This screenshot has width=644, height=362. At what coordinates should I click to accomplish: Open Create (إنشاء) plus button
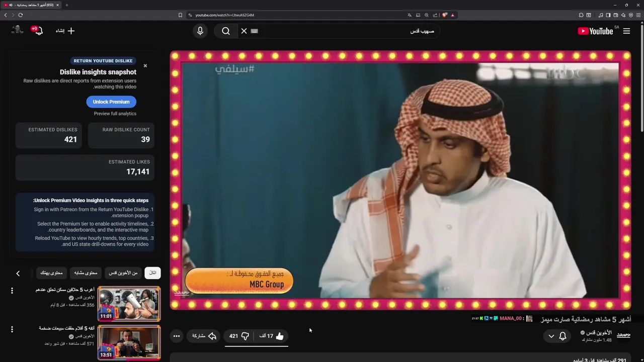click(65, 31)
